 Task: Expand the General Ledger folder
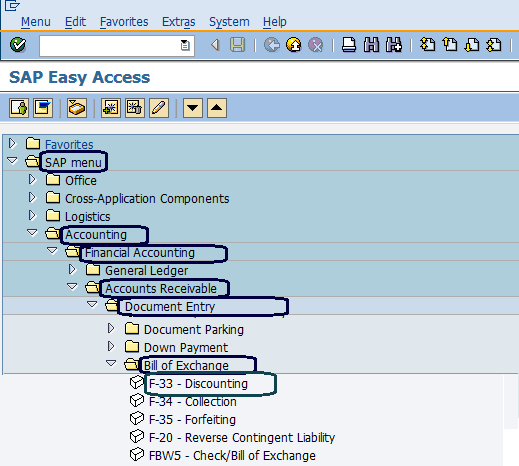point(72,269)
